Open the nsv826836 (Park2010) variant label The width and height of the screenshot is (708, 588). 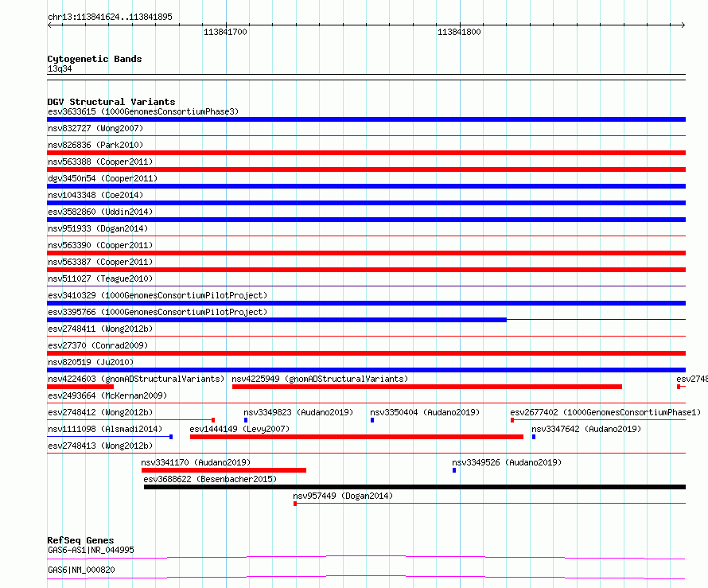point(95,145)
